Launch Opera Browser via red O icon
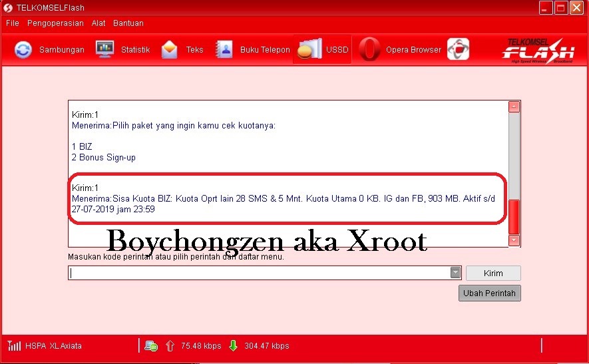The width and height of the screenshot is (589, 364). [x=369, y=49]
